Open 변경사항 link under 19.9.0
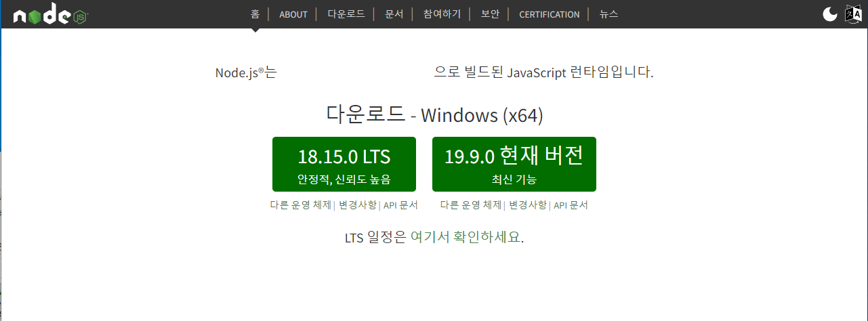Image resolution: width=868 pixels, height=321 pixels. (528, 205)
